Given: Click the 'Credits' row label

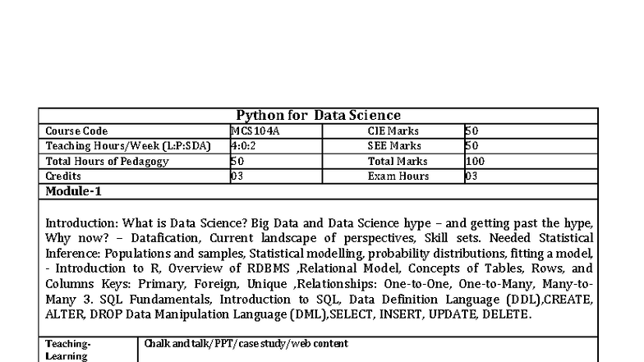Looking at the screenshot, I should click(63, 176).
